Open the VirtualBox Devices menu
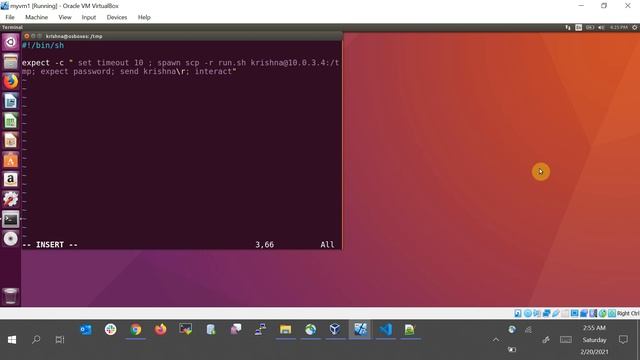 click(x=117, y=17)
